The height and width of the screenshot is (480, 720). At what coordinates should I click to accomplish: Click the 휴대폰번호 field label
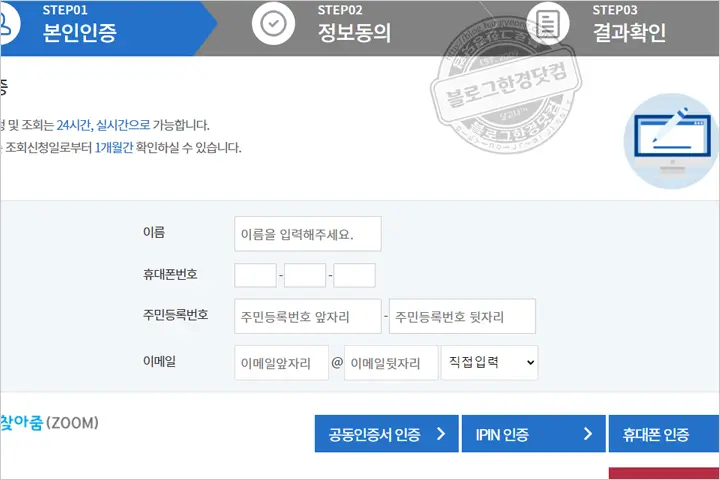(170, 275)
